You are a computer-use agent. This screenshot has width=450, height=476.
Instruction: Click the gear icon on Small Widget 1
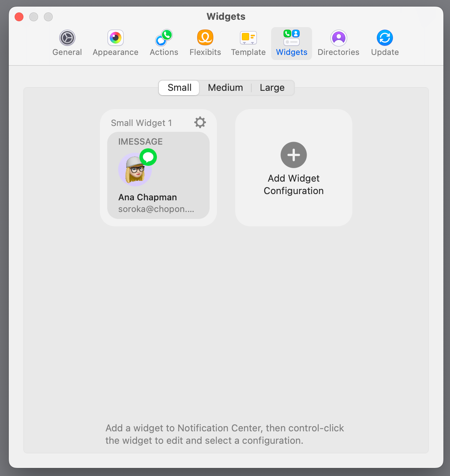click(200, 122)
